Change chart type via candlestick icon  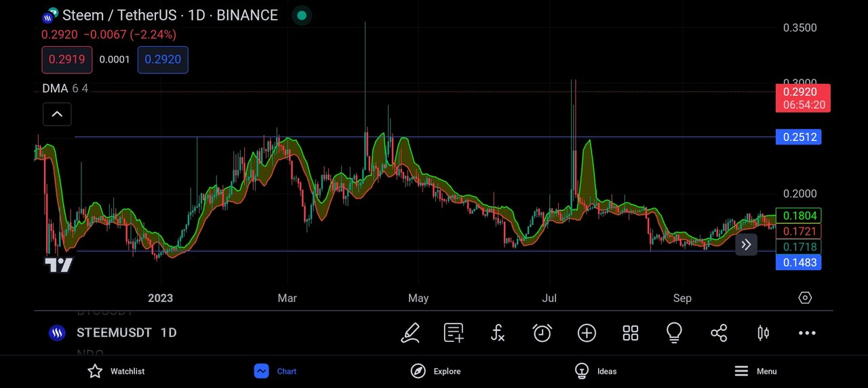(x=763, y=332)
